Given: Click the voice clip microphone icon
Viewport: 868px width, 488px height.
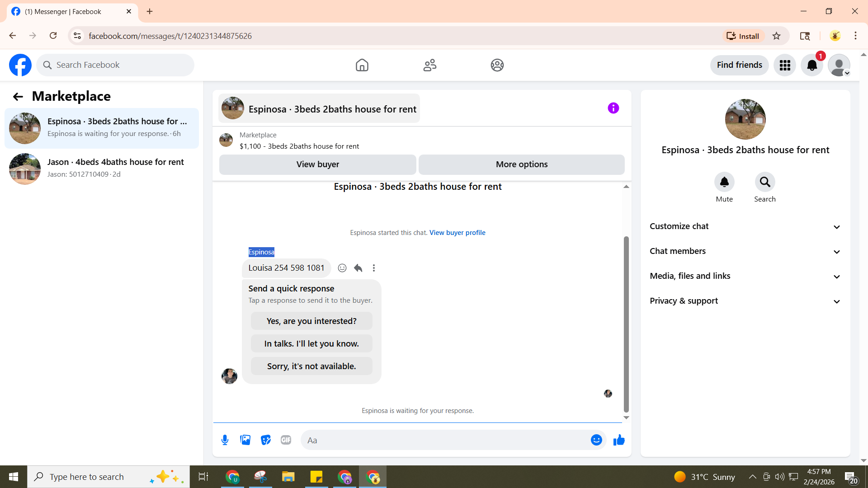Looking at the screenshot, I should tap(225, 440).
